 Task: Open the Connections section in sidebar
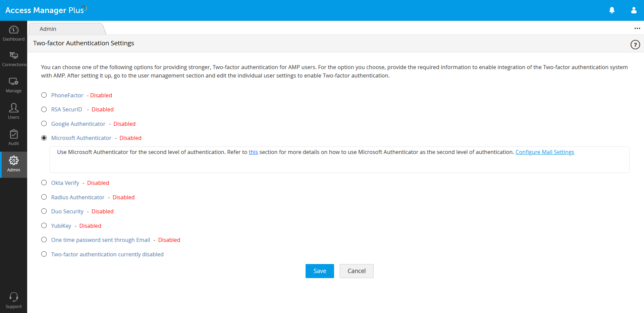pyautogui.click(x=13, y=59)
